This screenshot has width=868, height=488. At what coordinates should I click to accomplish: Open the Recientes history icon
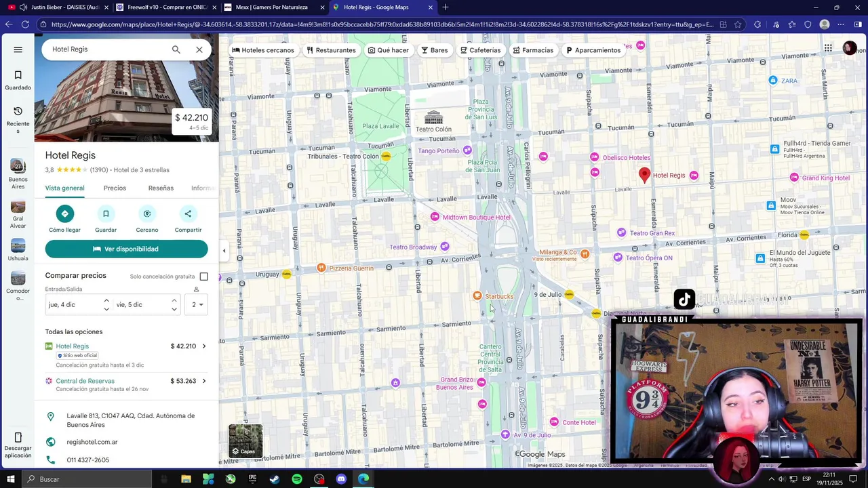coord(18,111)
